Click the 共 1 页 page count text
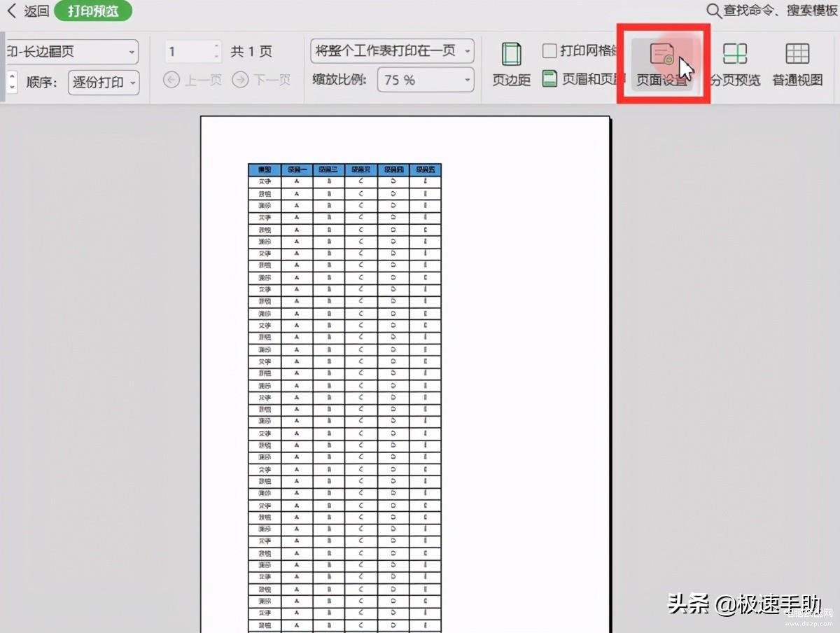 pos(251,51)
